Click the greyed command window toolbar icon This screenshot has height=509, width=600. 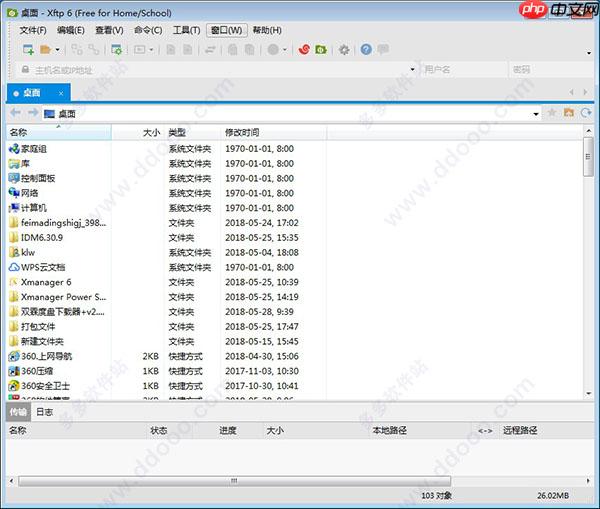coord(139,50)
